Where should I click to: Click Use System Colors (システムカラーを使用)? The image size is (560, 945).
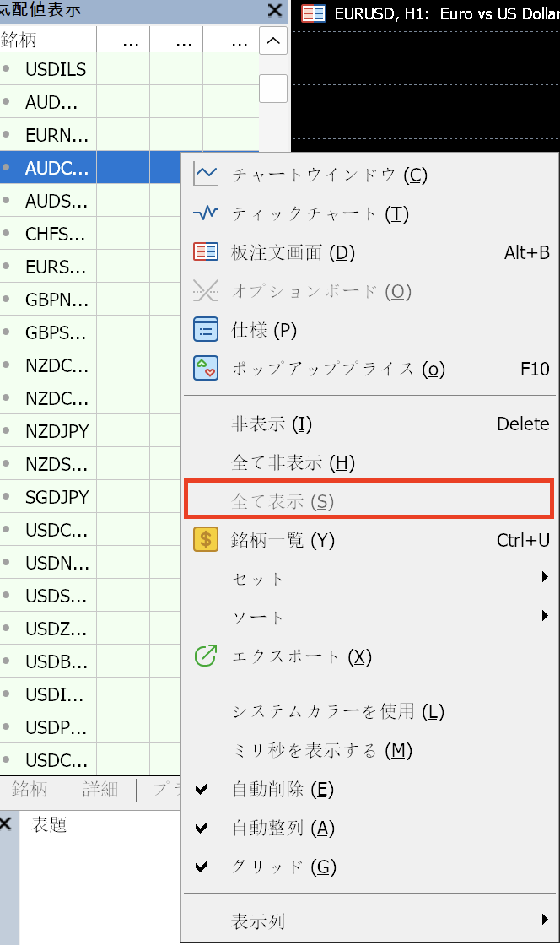337,711
